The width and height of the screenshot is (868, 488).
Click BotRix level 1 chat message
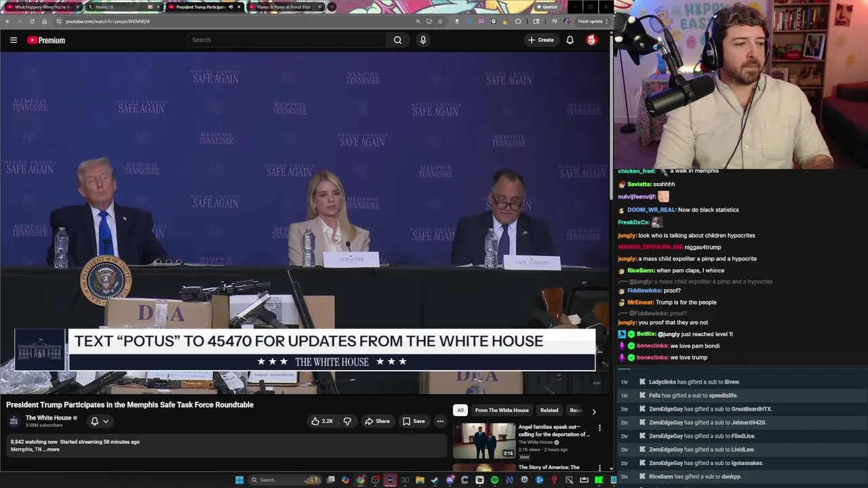coord(675,334)
